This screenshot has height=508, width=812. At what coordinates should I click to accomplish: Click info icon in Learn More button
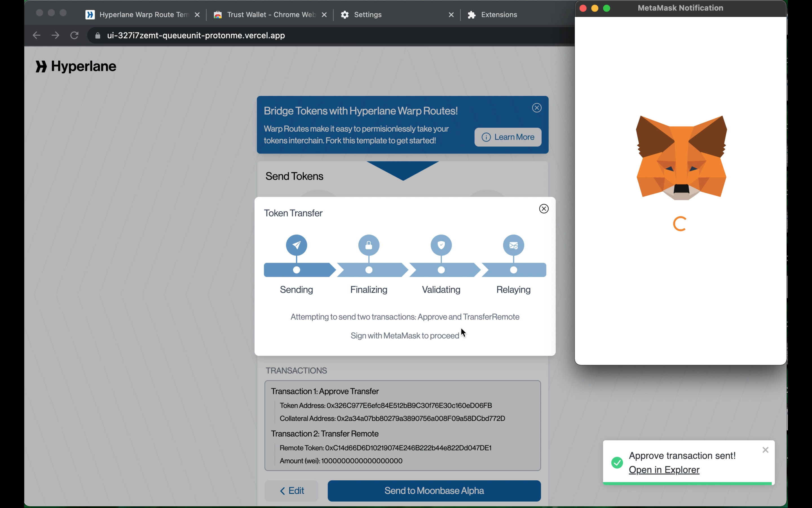point(486,137)
